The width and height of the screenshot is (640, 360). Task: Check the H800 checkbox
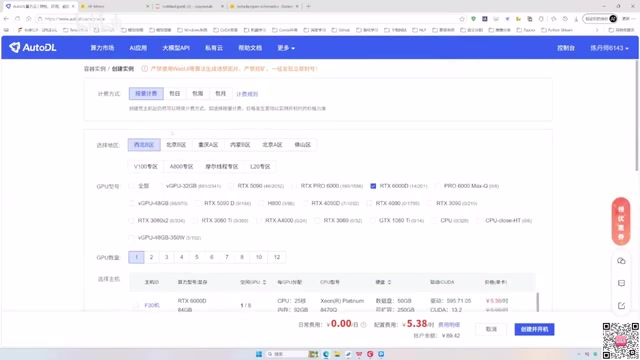click(261, 203)
